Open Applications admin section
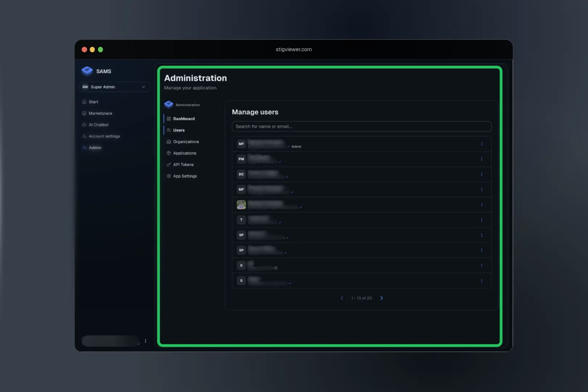Viewport: 588px width, 392px height. [x=184, y=153]
